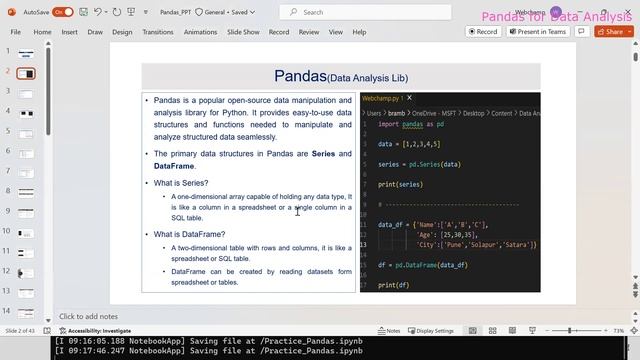Save the presentation with the save icon
This screenshot has height=360, width=640.
[83, 12]
